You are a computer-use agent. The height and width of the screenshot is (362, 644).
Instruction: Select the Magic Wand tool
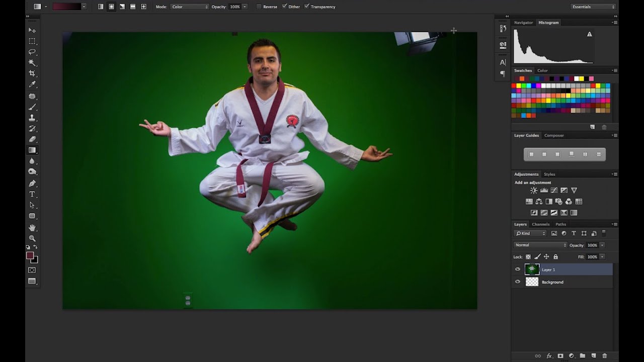(32, 63)
